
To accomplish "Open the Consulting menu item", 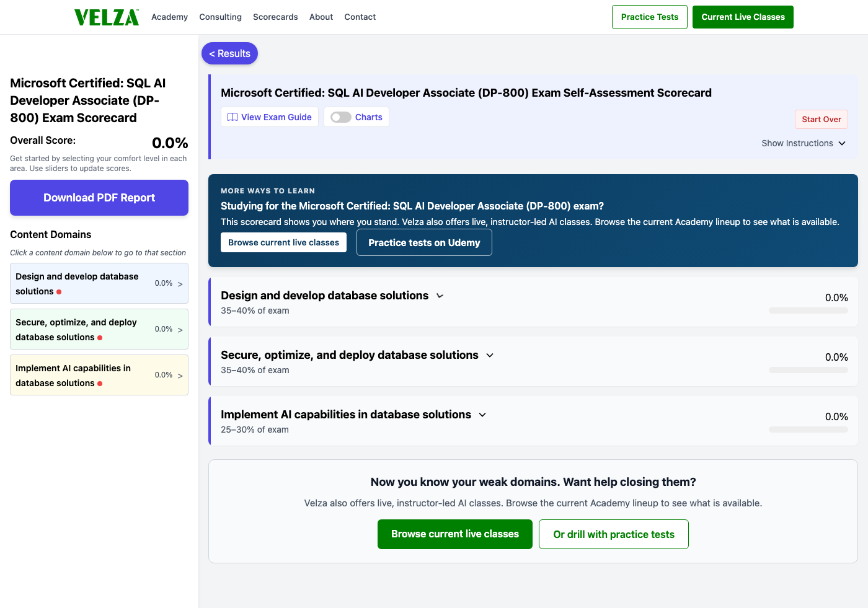I will coord(220,17).
